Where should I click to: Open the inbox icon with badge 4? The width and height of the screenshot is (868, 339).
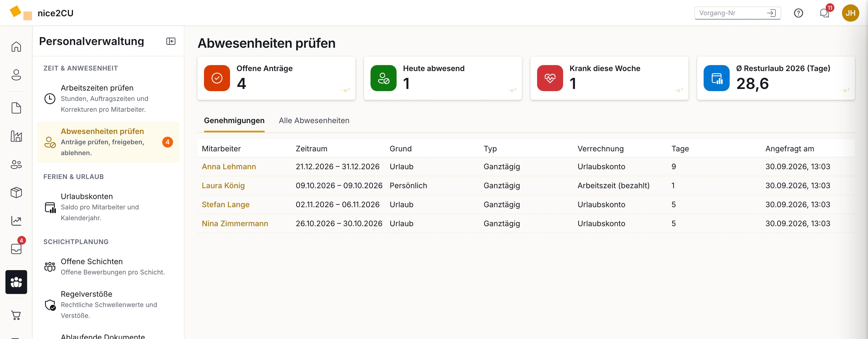16,249
